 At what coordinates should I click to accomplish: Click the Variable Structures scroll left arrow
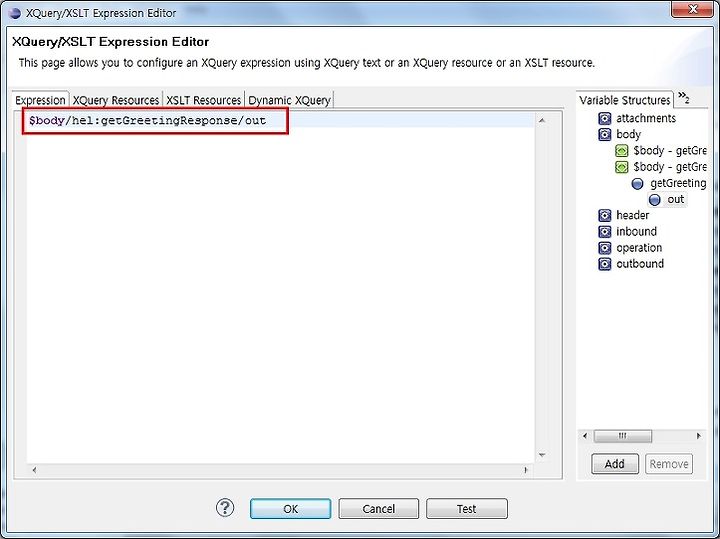tap(585, 436)
